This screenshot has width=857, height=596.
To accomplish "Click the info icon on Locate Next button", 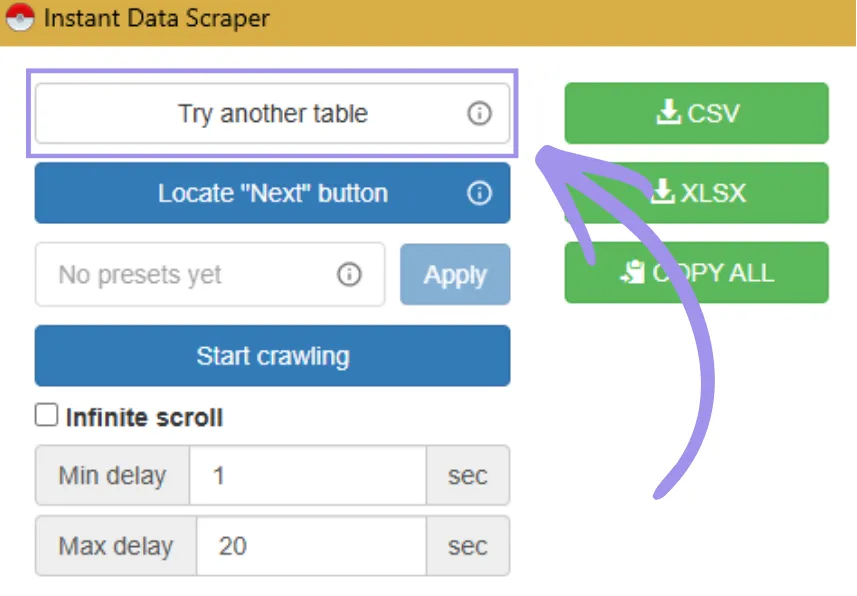I will (479, 193).
